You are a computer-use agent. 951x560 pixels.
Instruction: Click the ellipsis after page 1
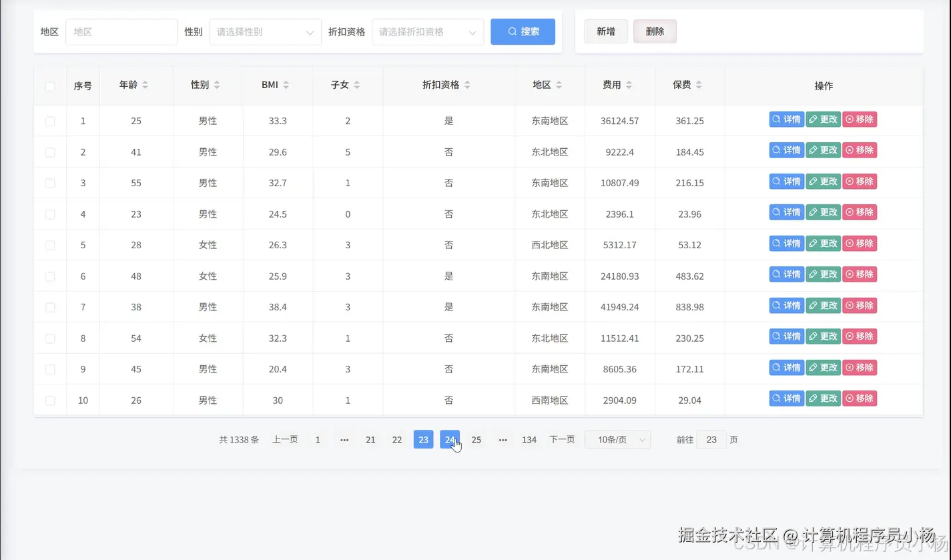point(344,440)
